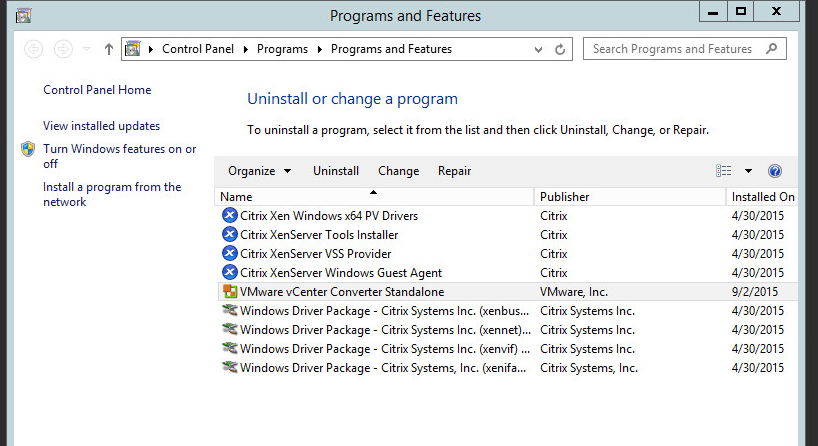Expand recent locations arrow beside forward button

[x=87, y=49]
